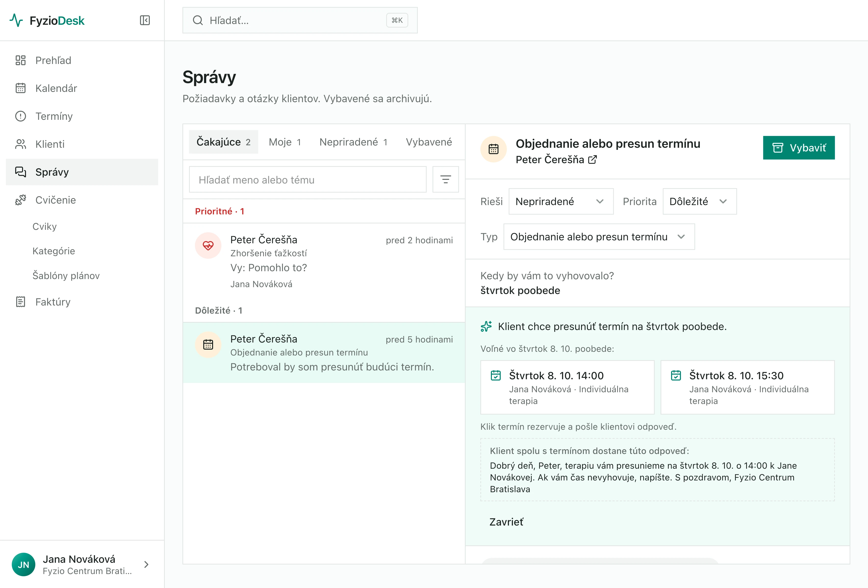Click the sparkle AI suggestion icon

pos(486,326)
